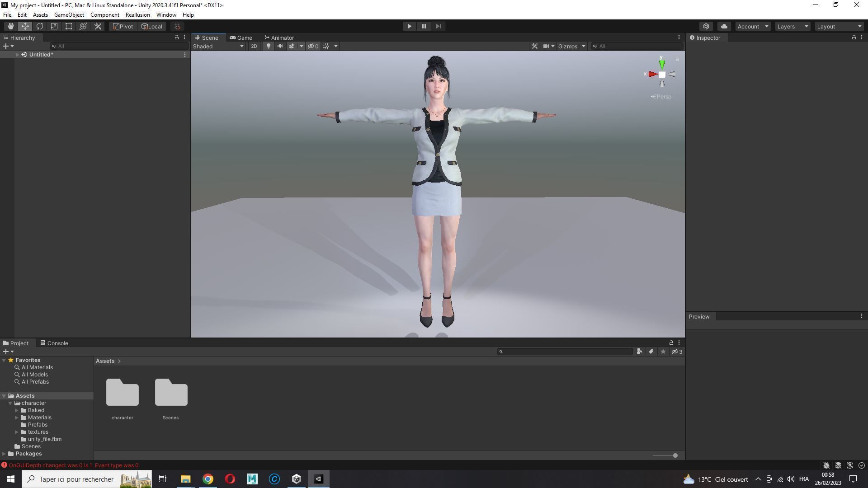This screenshot has height=488, width=868.
Task: Click the Pause button
Action: 424,26
